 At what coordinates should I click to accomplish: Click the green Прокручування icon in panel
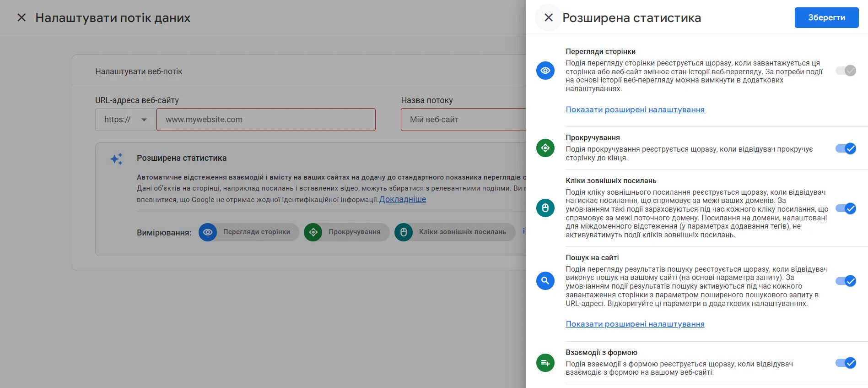tap(545, 148)
